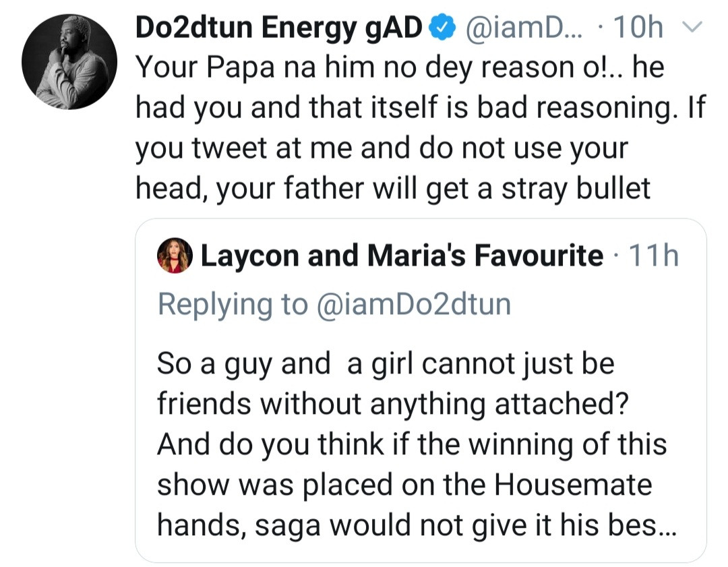728x567 pixels.
Task: Select the line "had you and that itself"
Action: [421, 109]
